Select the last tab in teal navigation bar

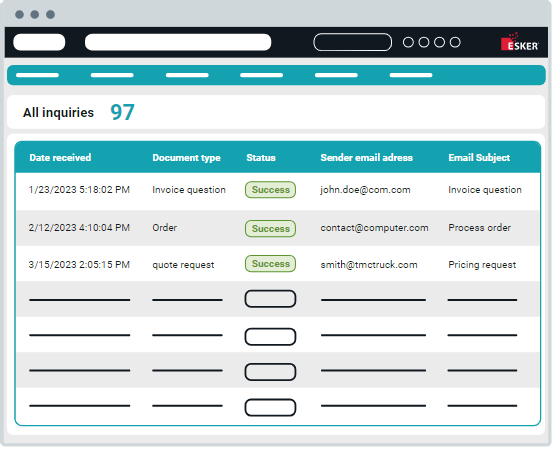pos(412,75)
